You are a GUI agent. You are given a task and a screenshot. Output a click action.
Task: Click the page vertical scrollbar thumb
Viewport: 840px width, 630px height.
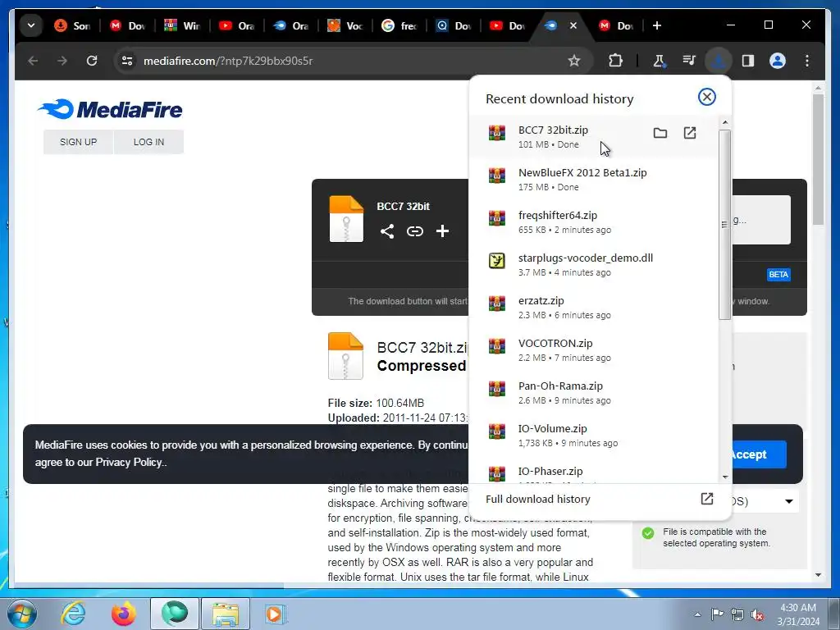point(818,160)
